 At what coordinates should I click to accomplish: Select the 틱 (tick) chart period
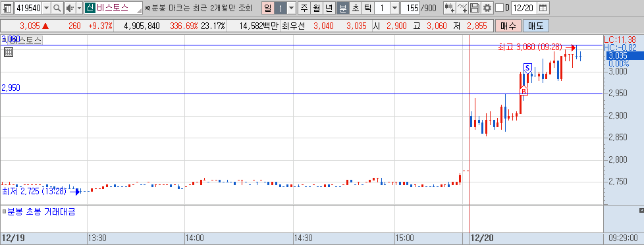[x=367, y=7]
